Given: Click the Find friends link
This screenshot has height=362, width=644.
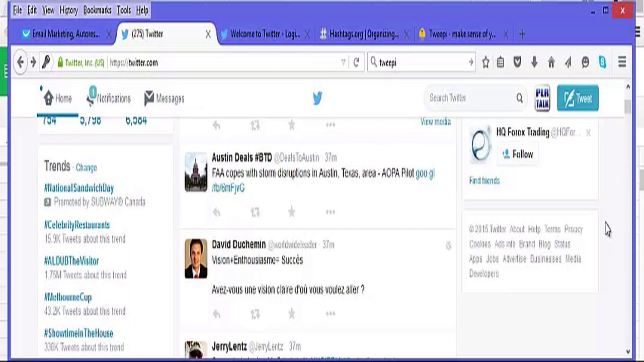Looking at the screenshot, I should coord(485,180).
